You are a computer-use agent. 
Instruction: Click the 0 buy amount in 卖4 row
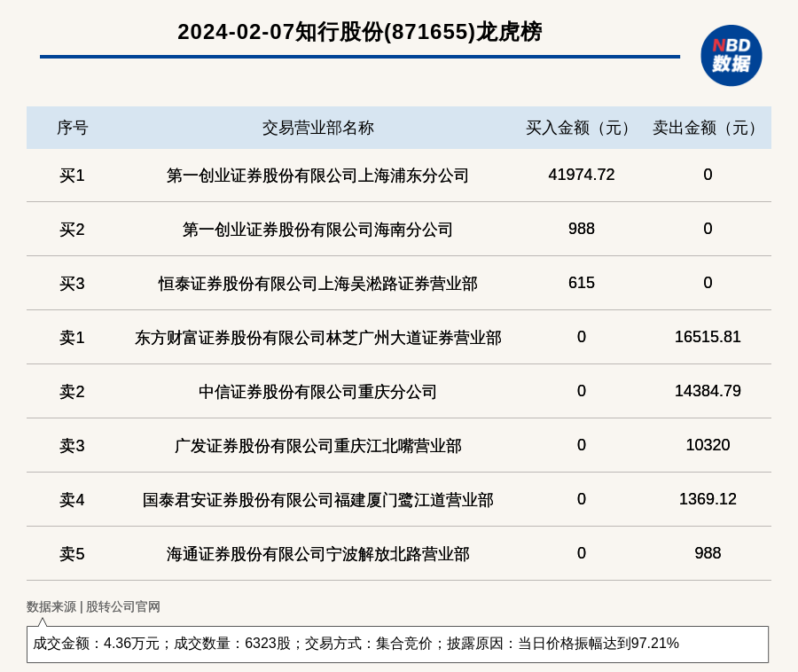pyautogui.click(x=581, y=499)
